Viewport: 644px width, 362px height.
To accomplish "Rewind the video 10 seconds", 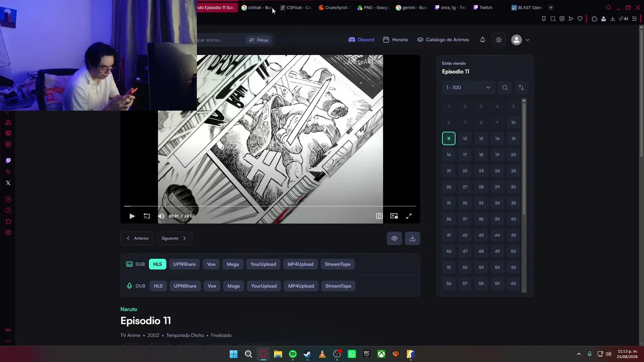I will click(146, 216).
